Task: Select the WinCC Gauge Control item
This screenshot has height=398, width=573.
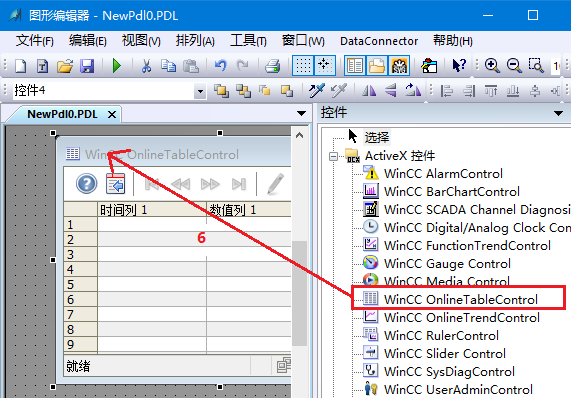Action: click(447, 264)
